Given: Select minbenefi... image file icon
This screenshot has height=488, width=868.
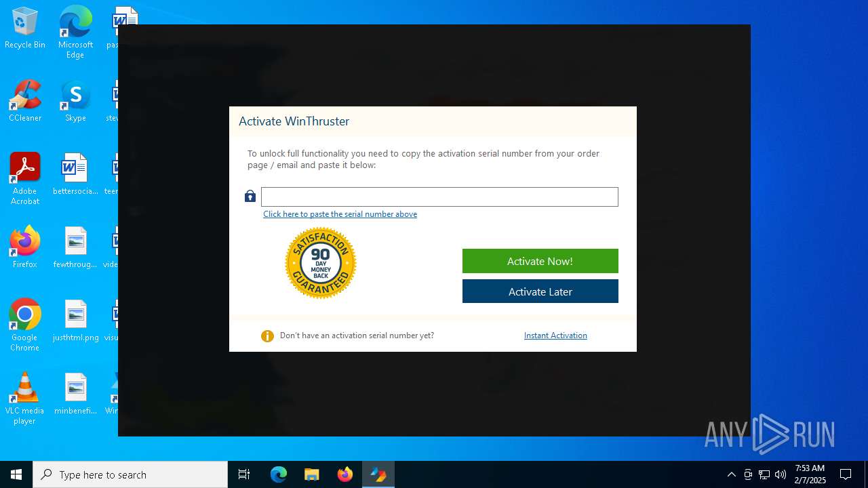Looking at the screenshot, I should [75, 394].
